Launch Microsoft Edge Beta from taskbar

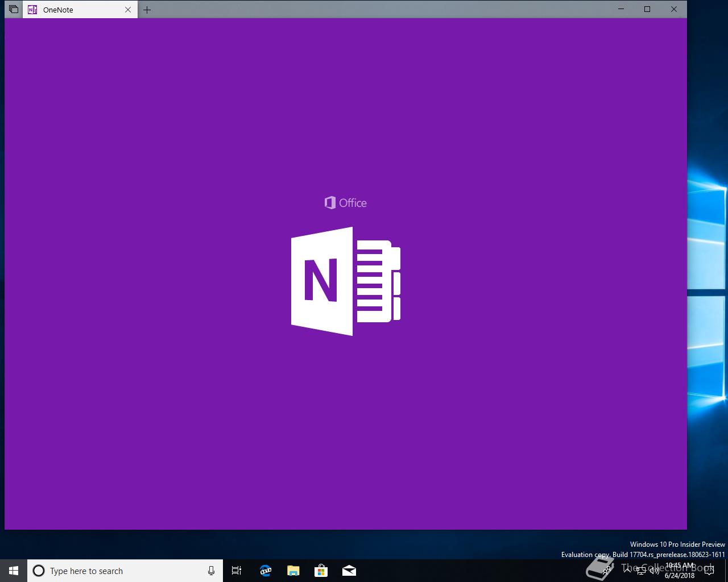tap(265, 571)
